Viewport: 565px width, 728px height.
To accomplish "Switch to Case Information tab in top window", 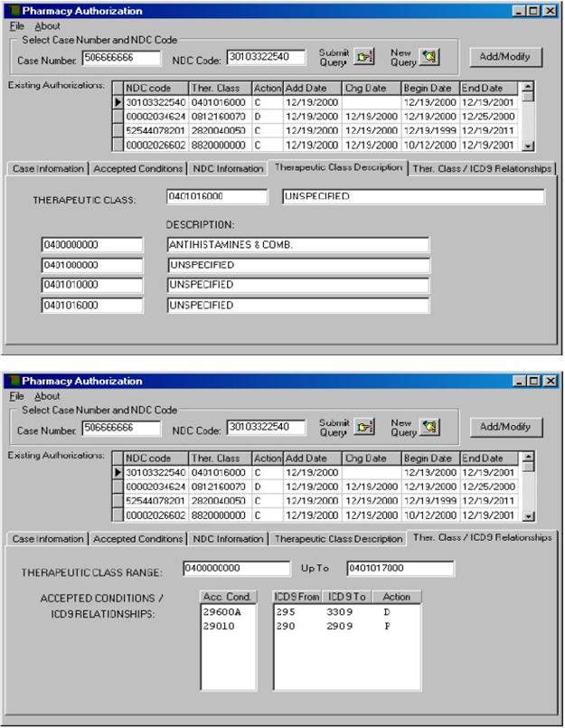I will click(48, 169).
